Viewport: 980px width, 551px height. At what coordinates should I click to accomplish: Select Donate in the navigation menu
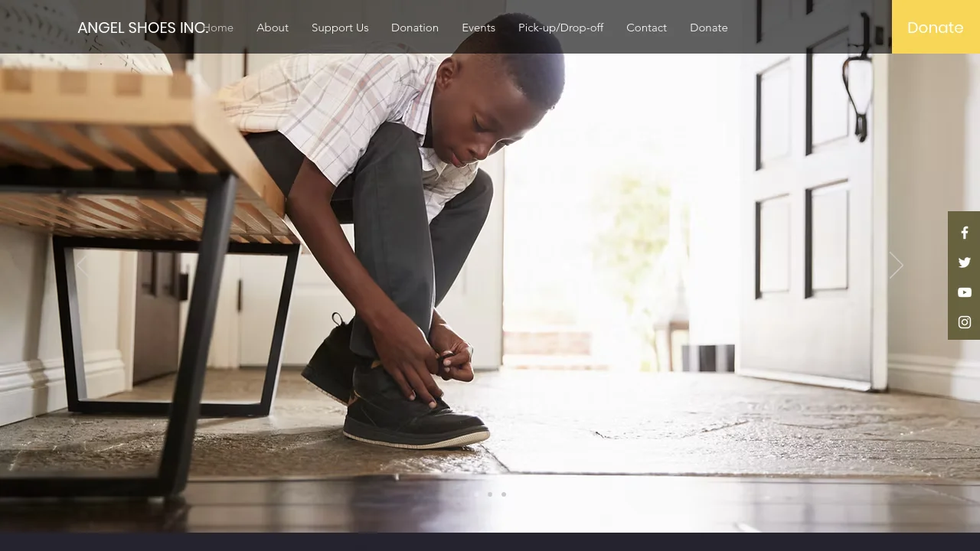click(x=709, y=28)
